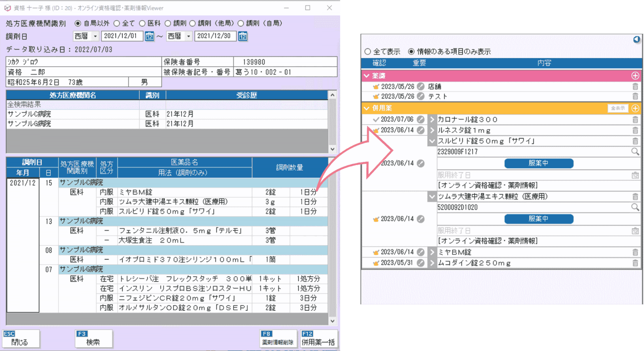Click the F3 検索 search button

pos(93,338)
